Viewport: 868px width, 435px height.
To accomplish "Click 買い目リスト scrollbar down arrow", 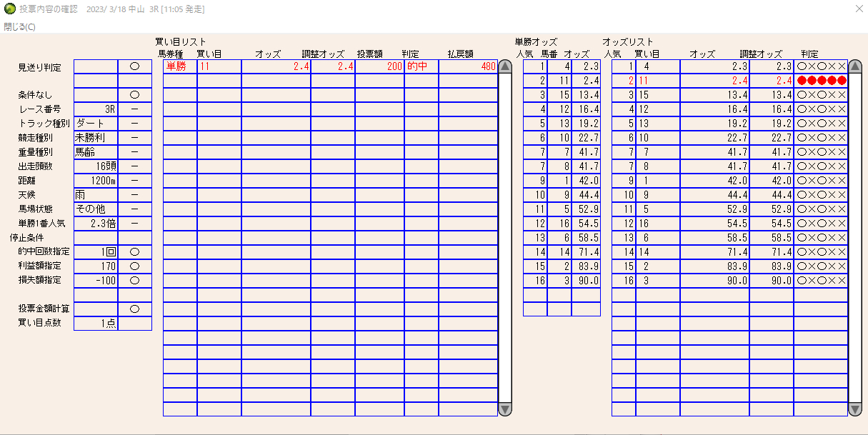I will [x=505, y=409].
